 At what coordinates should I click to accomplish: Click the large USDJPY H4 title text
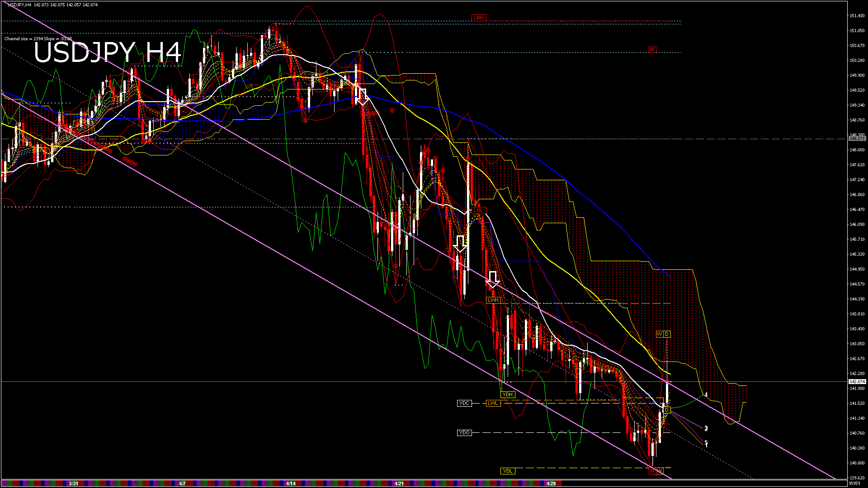[x=108, y=52]
